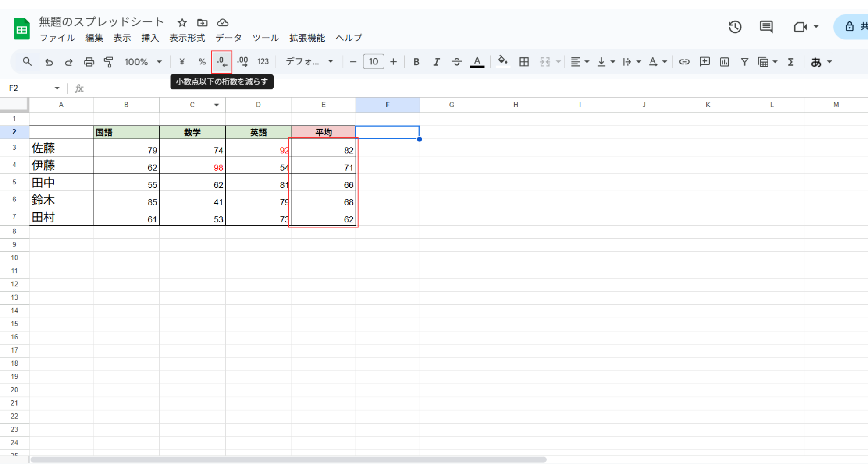This screenshot has width=868, height=473.
Task: Open the ファイル menu
Action: pyautogui.click(x=57, y=38)
